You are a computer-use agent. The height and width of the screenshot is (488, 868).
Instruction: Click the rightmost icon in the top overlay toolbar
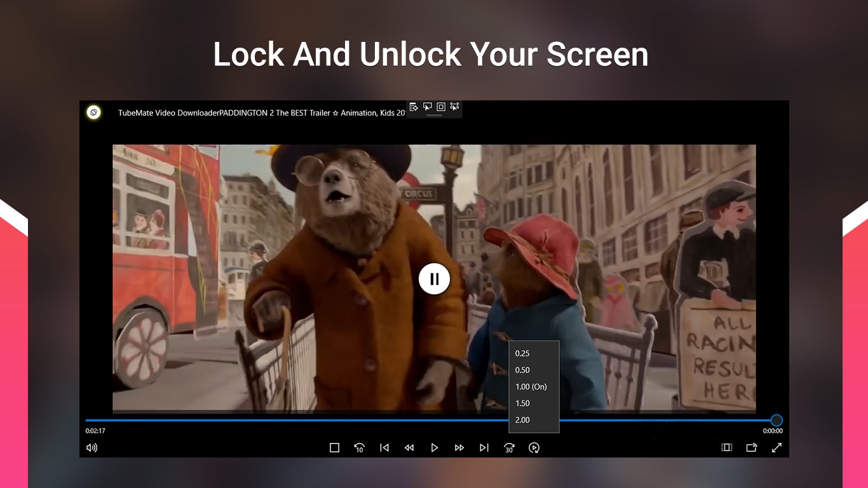[454, 107]
